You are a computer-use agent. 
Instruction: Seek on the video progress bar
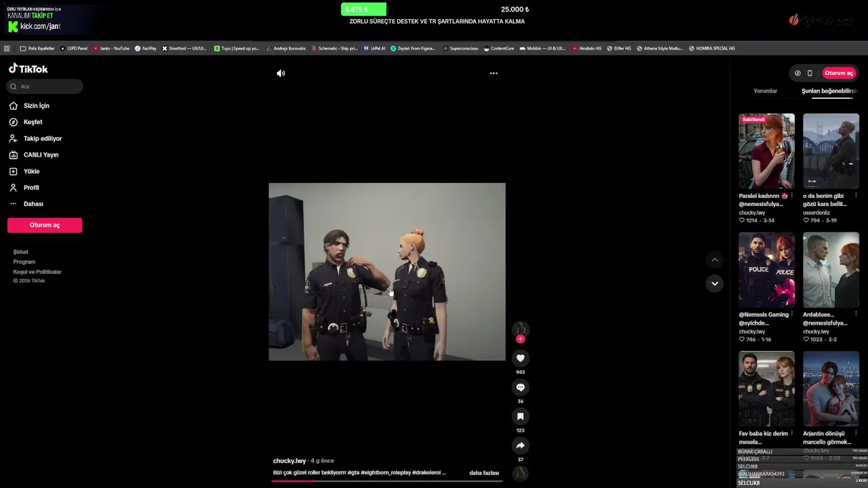point(387,481)
